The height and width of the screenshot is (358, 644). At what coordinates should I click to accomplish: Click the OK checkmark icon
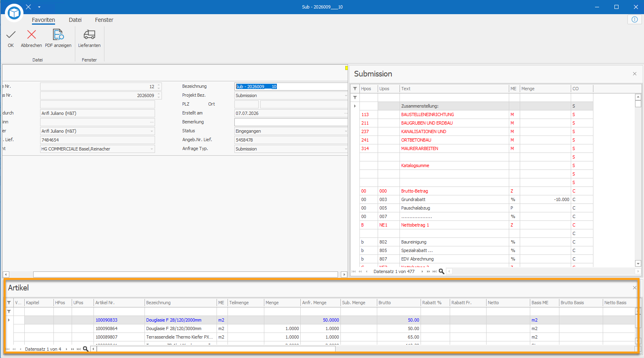tap(11, 35)
